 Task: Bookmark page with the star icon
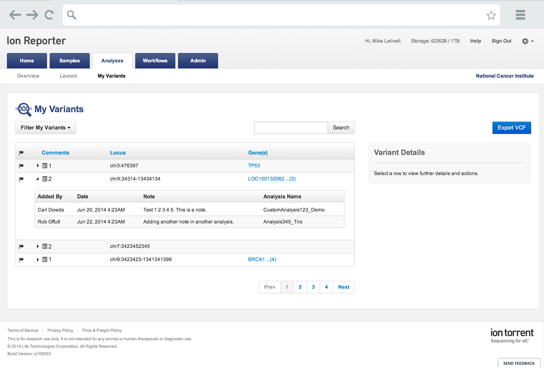click(x=491, y=15)
